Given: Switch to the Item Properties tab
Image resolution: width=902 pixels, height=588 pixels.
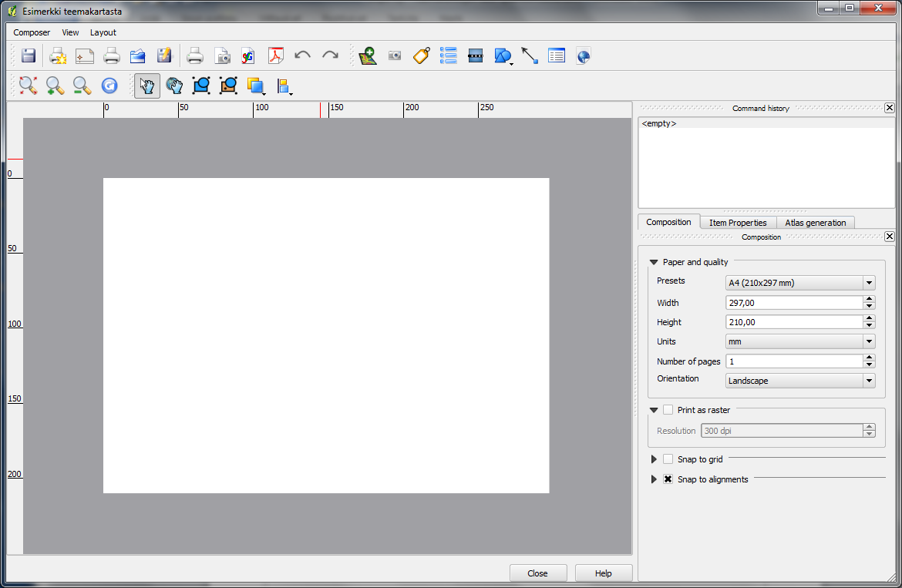Looking at the screenshot, I should tap(738, 223).
